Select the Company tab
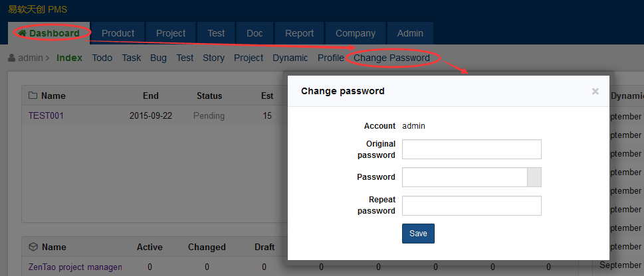644x276 pixels. pyautogui.click(x=355, y=33)
